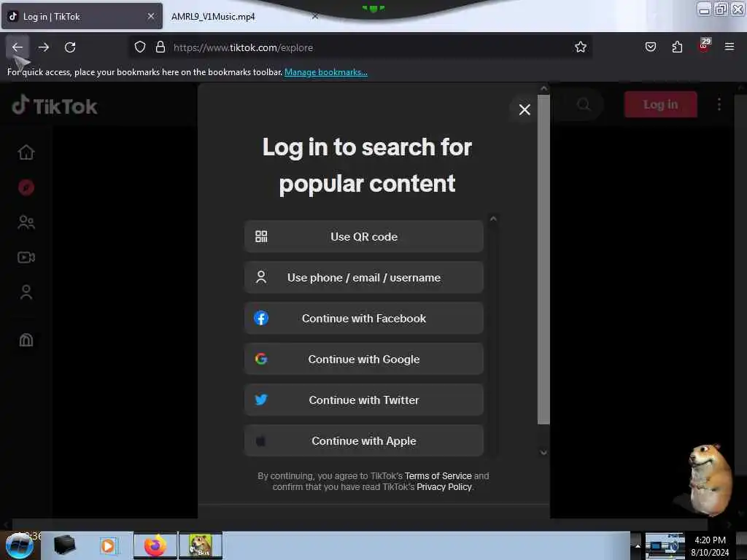Screen dimensions: 747x560
Task: Click the dialog's outer scrollbar up arrow
Action: 543,88
